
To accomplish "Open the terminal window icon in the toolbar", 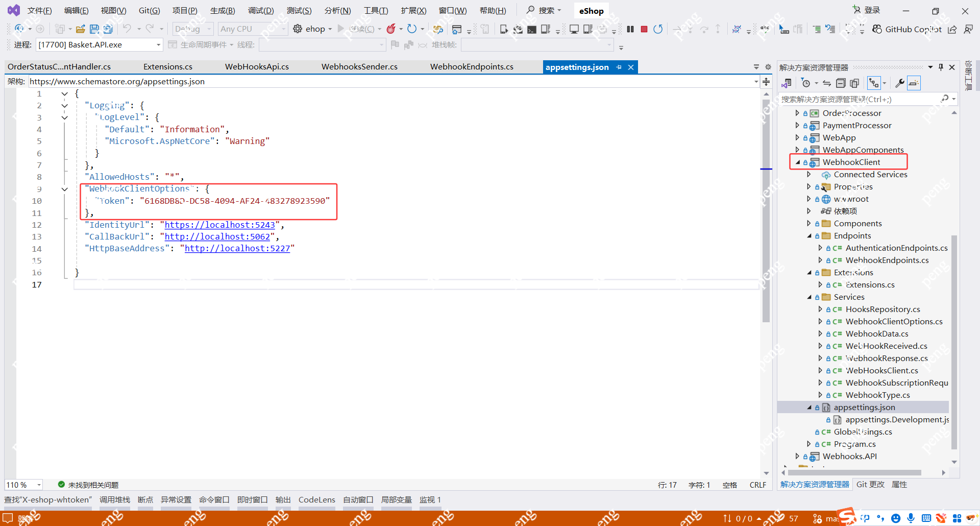I will click(532, 29).
